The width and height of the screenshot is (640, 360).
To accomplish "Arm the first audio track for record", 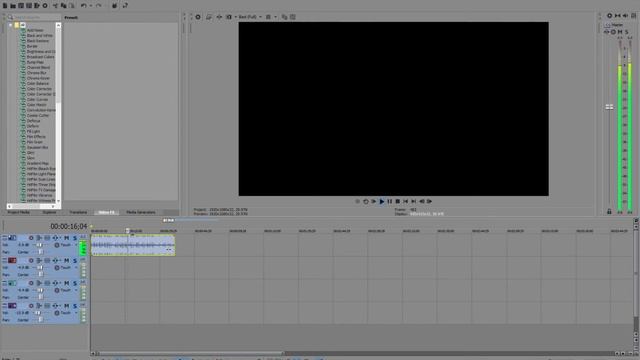I will [31, 238].
